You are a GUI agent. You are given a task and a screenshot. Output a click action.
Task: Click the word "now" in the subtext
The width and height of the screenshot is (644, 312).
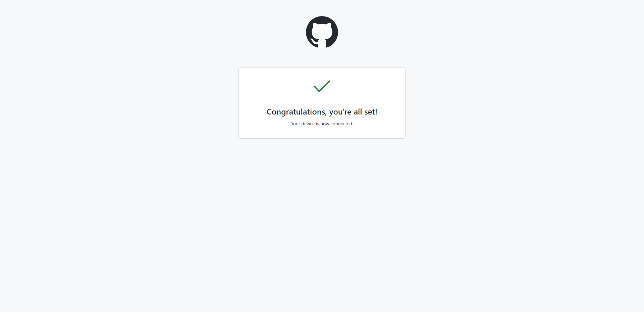pyautogui.click(x=325, y=124)
